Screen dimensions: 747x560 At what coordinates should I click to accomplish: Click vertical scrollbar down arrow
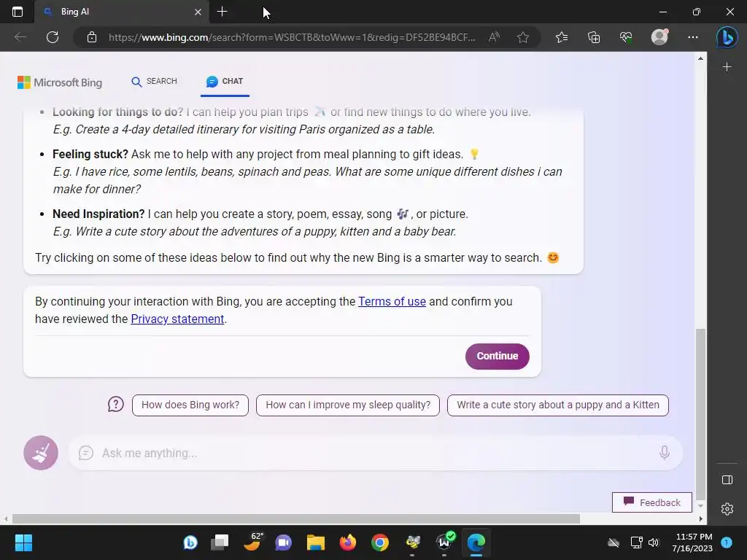(700, 506)
